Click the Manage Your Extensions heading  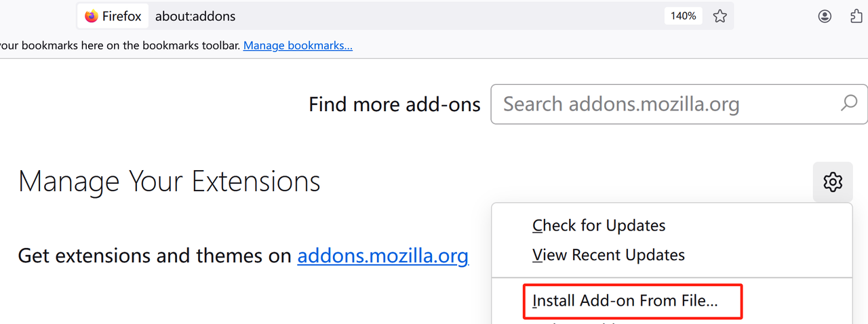click(169, 182)
